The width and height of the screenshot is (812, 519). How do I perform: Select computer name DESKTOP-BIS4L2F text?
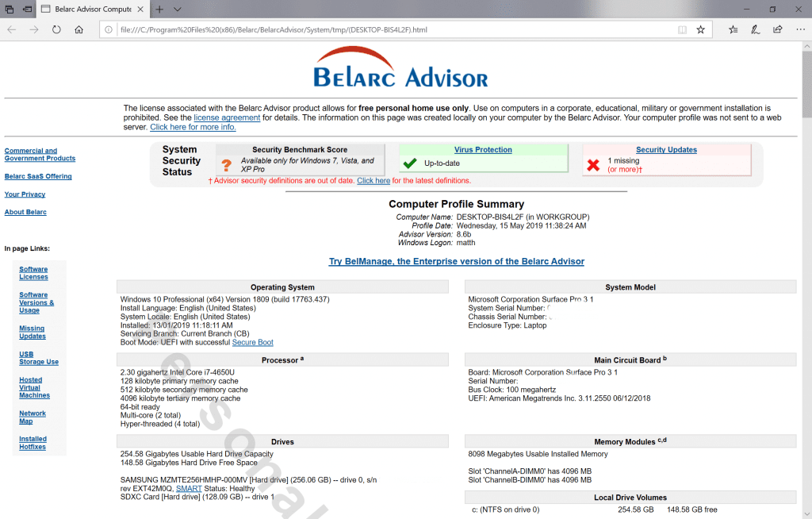click(490, 217)
